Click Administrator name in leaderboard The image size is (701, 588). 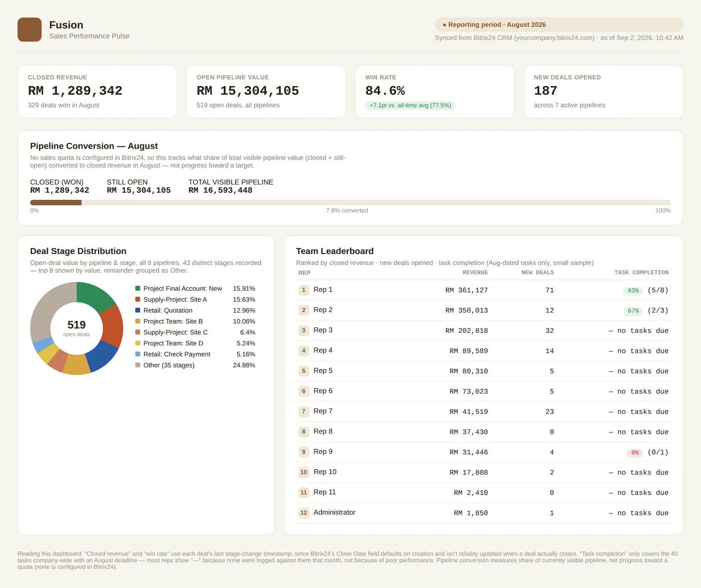335,512
